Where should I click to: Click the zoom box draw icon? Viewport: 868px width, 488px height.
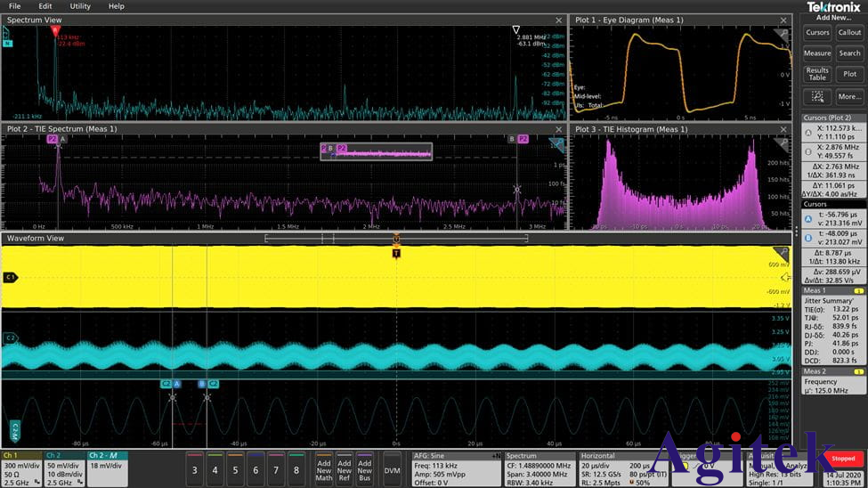(x=818, y=96)
